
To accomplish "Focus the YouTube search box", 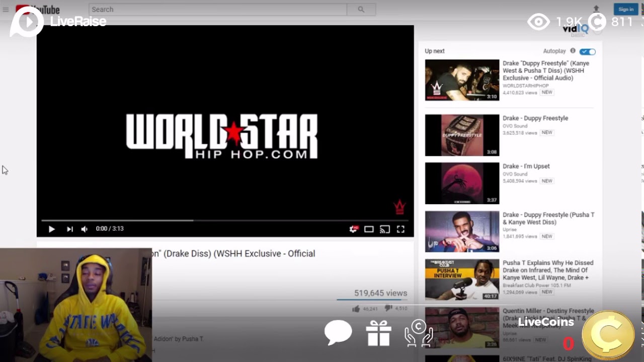I will click(x=217, y=10).
